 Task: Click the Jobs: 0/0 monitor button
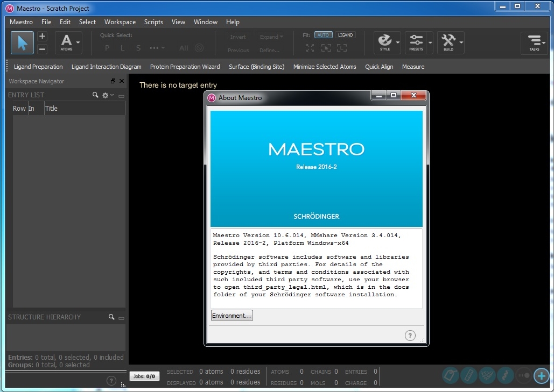point(144,376)
